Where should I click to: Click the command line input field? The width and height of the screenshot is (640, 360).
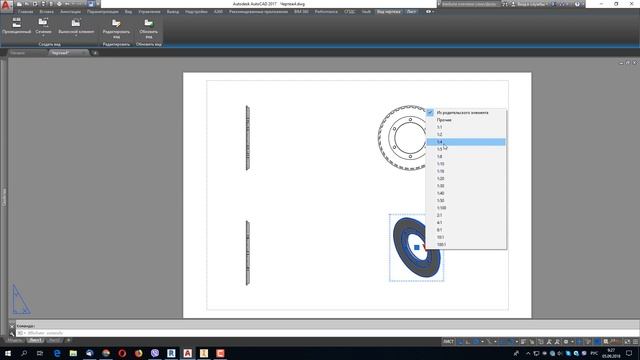click(x=327, y=333)
